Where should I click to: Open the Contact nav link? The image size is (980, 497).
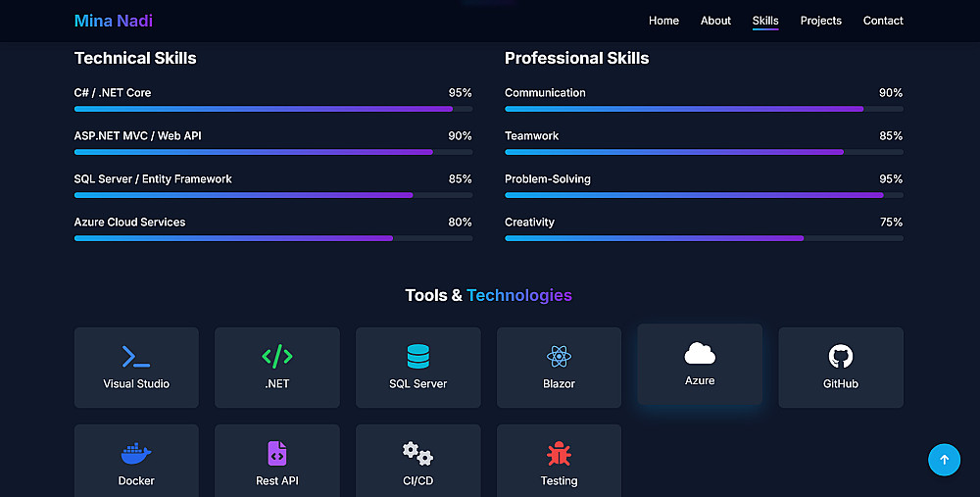[x=883, y=21]
